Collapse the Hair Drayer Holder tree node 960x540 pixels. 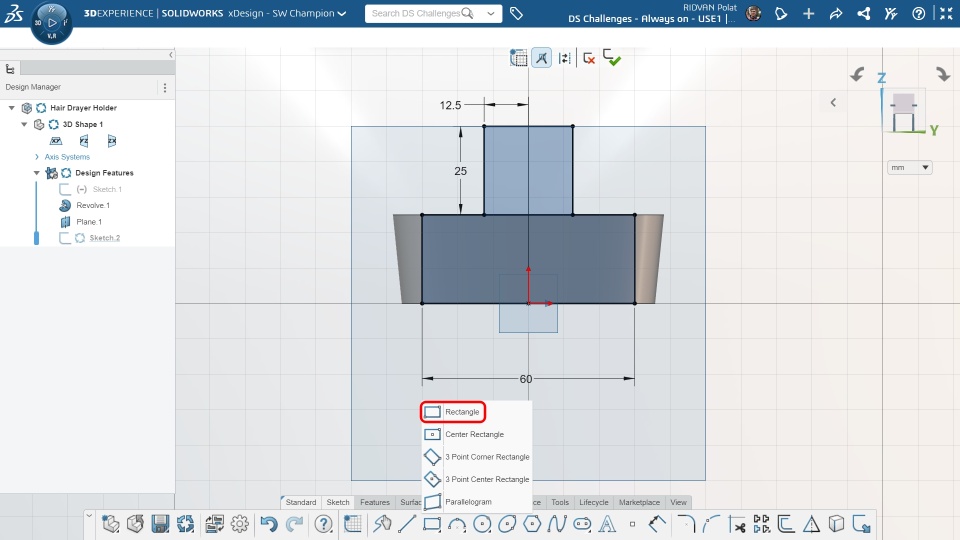(12, 108)
